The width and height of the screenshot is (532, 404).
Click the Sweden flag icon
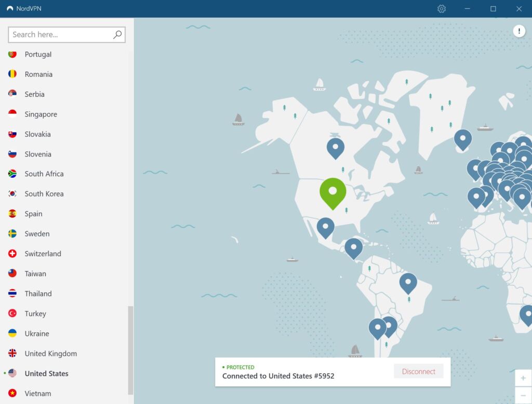[x=12, y=234]
